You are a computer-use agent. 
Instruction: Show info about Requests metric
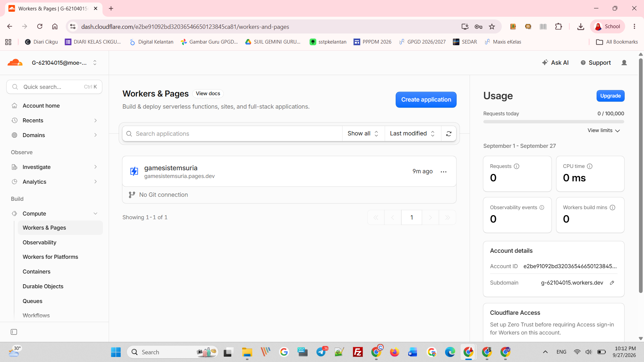click(x=517, y=166)
